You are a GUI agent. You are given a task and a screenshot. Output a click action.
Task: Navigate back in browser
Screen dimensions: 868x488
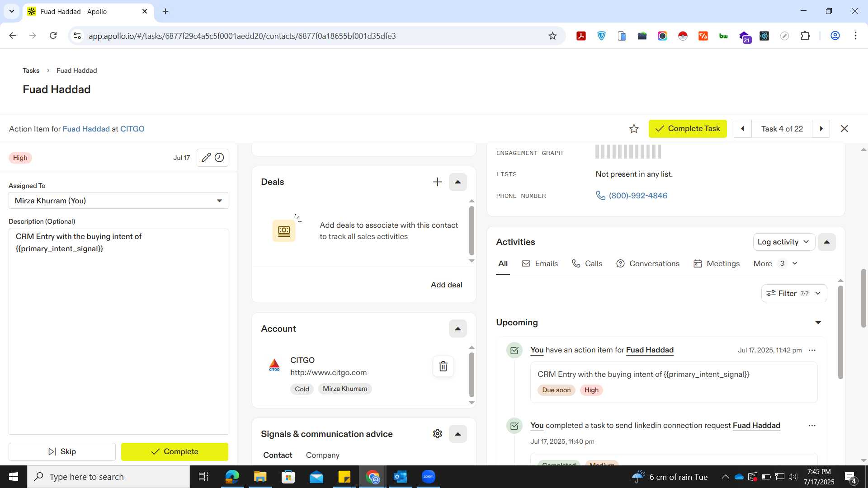point(13,36)
